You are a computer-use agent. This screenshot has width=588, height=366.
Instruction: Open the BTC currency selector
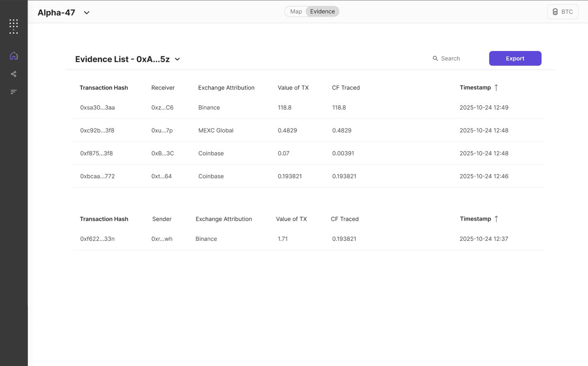coord(563,12)
